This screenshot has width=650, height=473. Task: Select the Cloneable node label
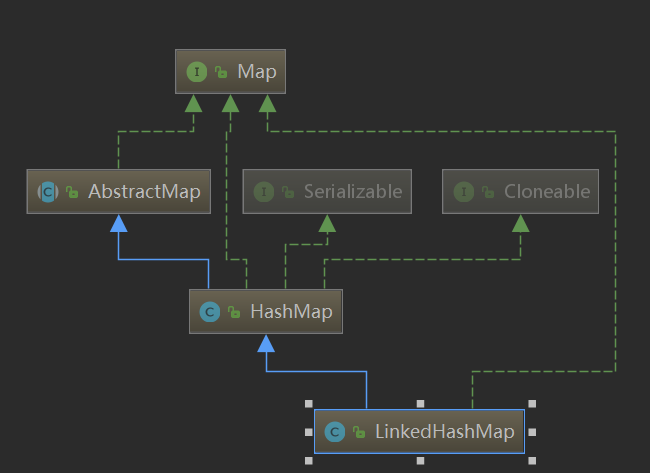point(547,192)
